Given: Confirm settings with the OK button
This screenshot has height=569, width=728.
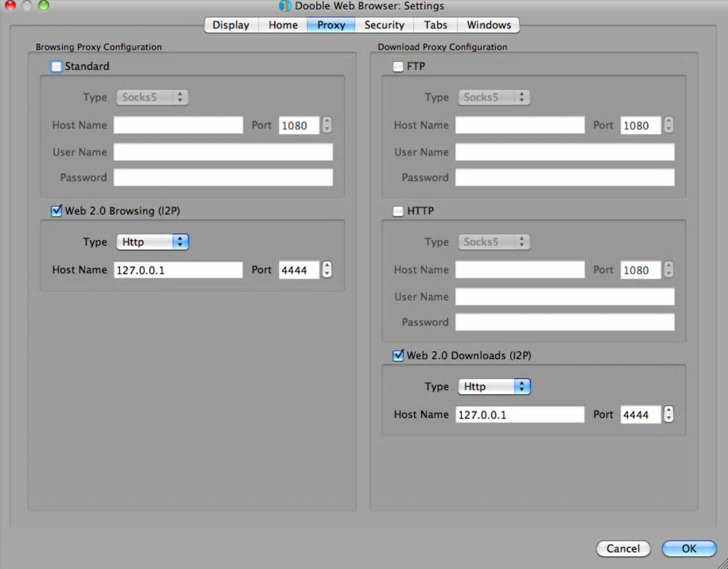Looking at the screenshot, I should (689, 548).
